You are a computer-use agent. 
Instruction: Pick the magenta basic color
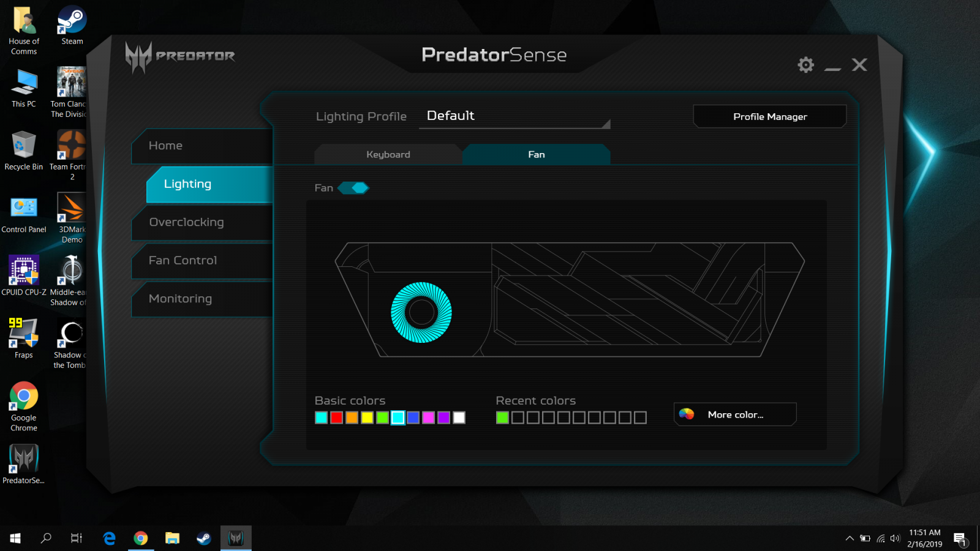click(428, 418)
